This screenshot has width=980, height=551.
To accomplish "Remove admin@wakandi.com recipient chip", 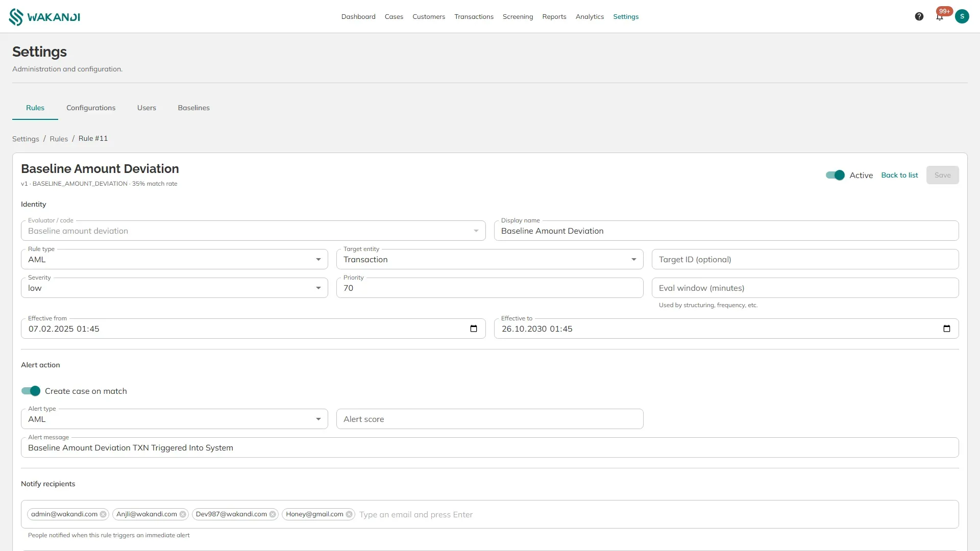I will tap(103, 514).
